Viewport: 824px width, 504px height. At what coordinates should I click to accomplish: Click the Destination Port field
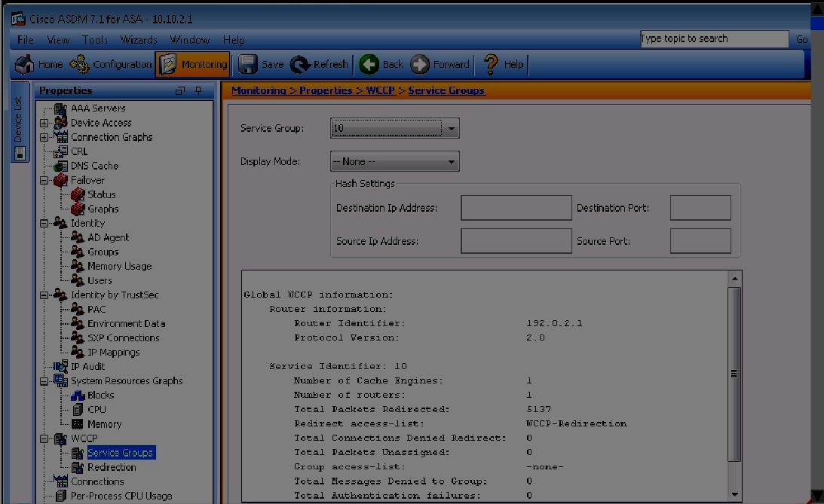click(700, 208)
